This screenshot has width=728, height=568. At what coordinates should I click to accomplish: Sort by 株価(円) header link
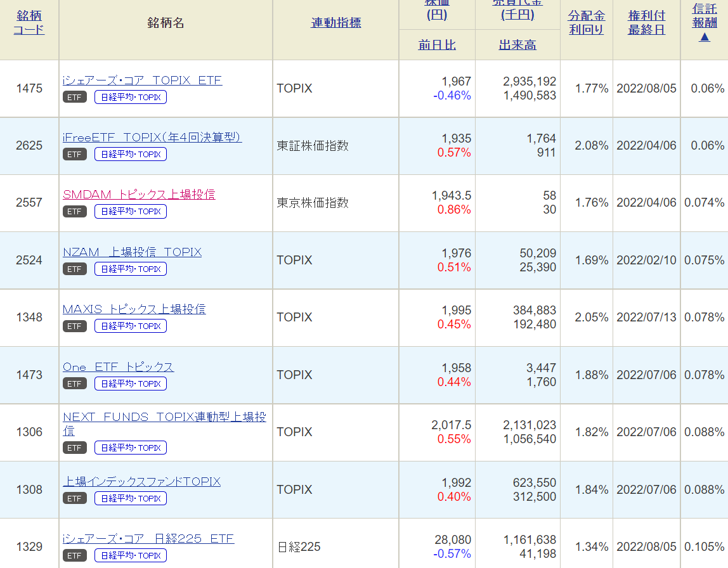click(x=437, y=10)
